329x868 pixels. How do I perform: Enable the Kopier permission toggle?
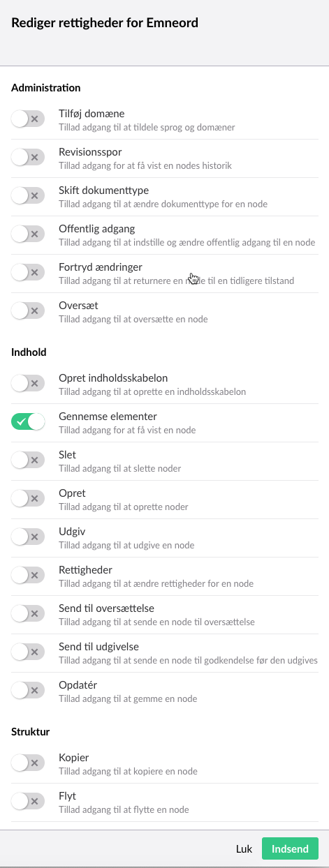coord(28,763)
